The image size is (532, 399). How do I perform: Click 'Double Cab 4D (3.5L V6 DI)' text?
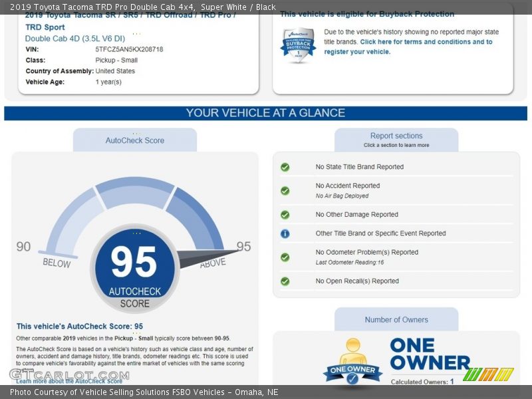pyautogui.click(x=75, y=39)
